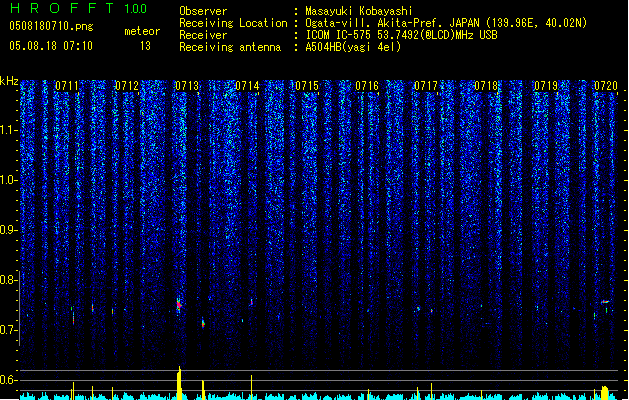Click the meteor count value 13

click(x=145, y=46)
